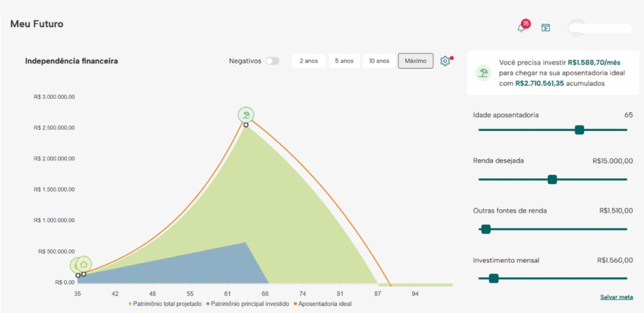Click the red notification count badge

click(x=526, y=23)
